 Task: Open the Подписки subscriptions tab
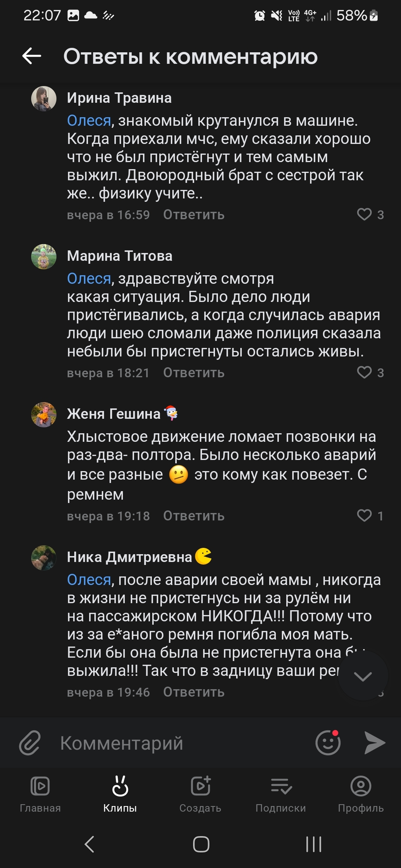pos(281,793)
